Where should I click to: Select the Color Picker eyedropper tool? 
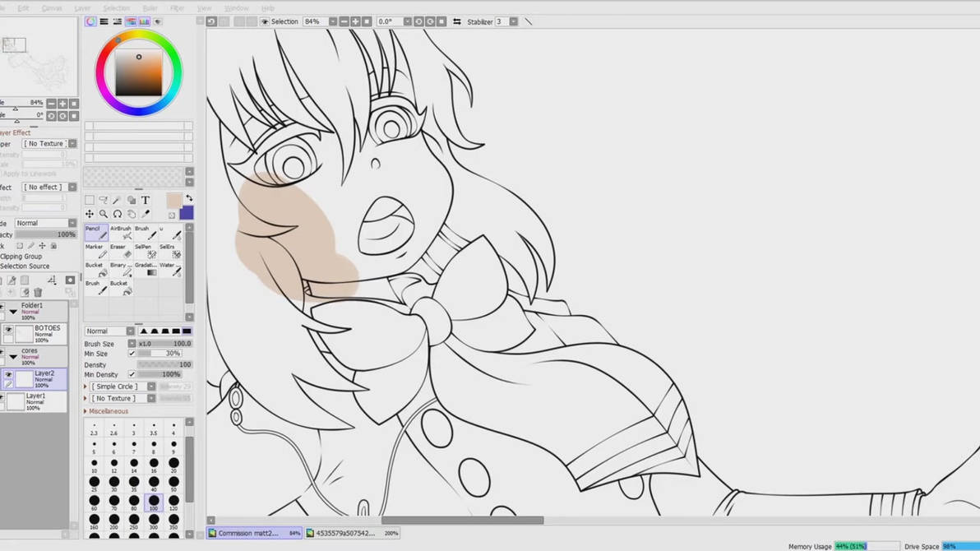pyautogui.click(x=146, y=214)
